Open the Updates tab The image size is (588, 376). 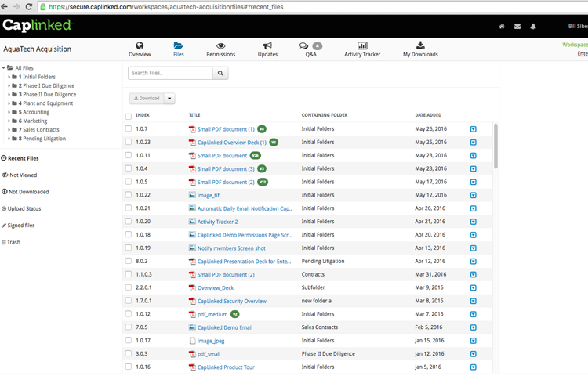click(x=268, y=49)
